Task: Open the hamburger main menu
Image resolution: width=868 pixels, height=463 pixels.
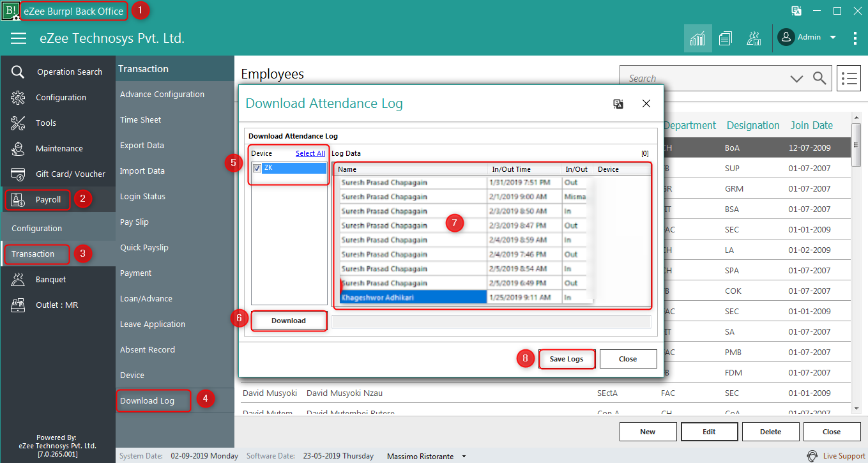Action: click(19, 38)
